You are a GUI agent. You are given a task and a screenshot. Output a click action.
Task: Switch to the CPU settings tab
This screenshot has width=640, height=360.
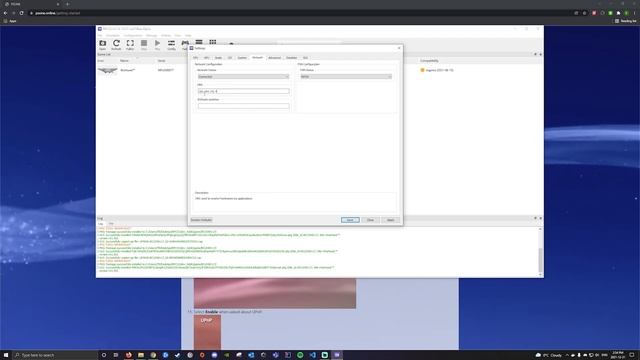(x=196, y=58)
